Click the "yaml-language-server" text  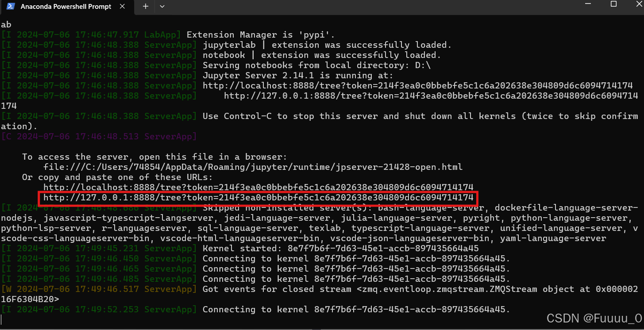pyautogui.click(x=553, y=238)
